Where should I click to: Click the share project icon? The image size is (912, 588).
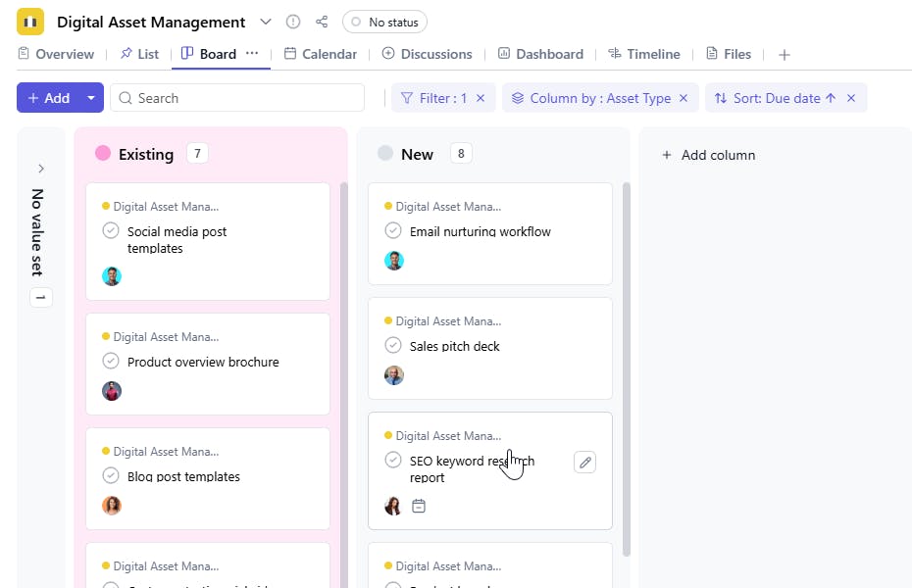[x=322, y=22]
